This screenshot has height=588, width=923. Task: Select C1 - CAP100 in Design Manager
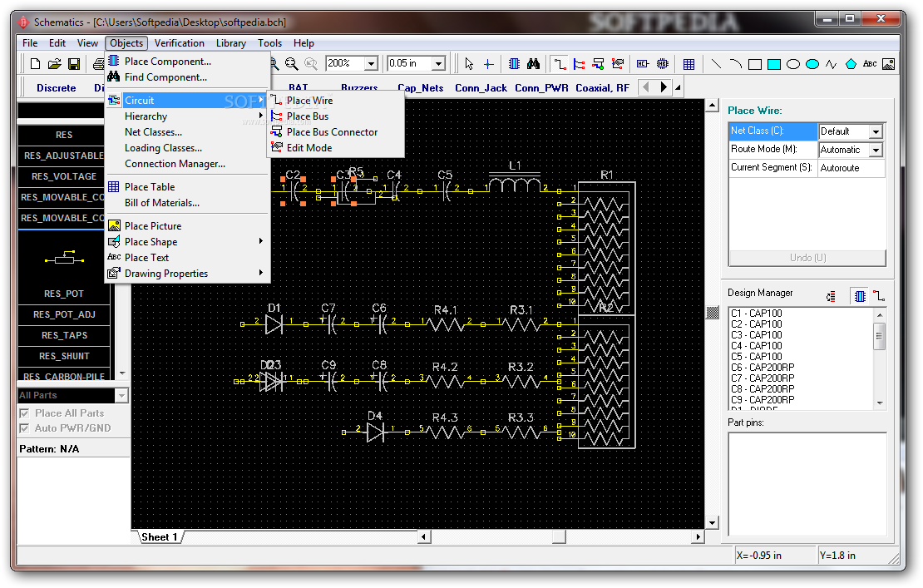(757, 314)
